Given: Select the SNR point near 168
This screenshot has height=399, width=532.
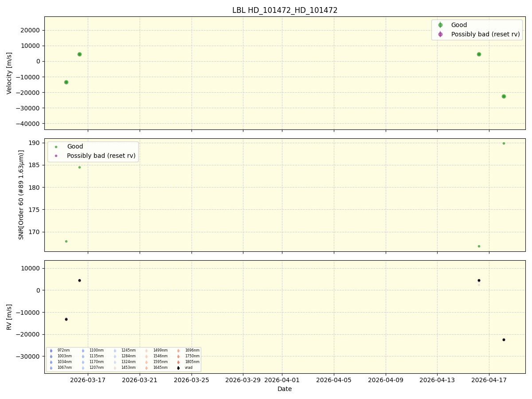Looking at the screenshot, I should point(66,241).
